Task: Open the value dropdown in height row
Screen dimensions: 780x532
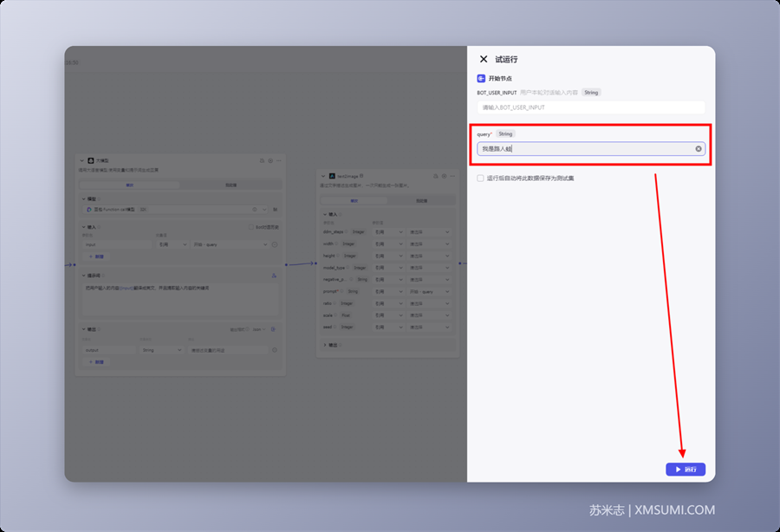Action: [429, 256]
